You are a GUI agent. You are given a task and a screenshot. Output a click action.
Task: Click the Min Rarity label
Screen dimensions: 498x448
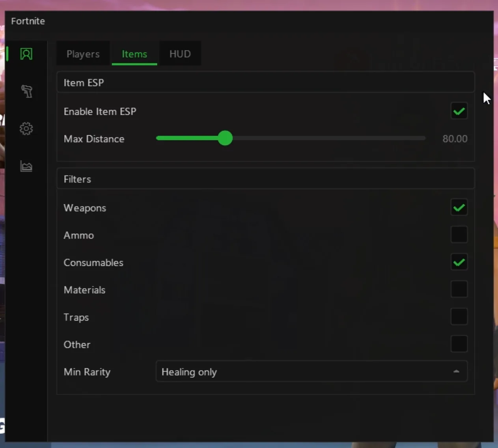point(87,372)
